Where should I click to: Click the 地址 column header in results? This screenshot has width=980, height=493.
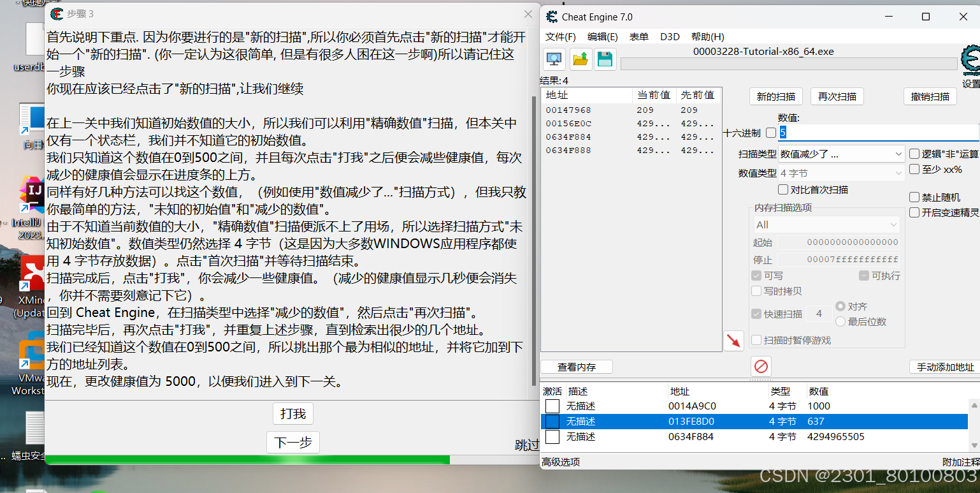587,95
